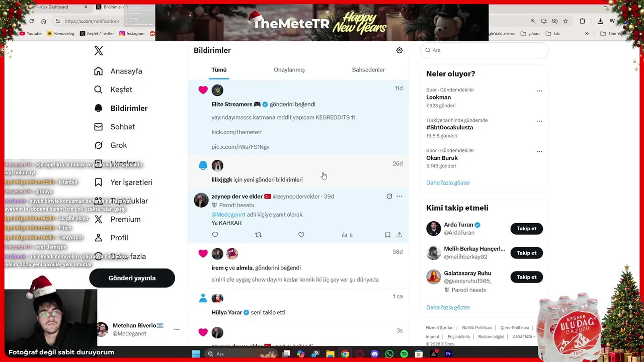Open account menu dots beside Metehan Riverio

pos(177,329)
